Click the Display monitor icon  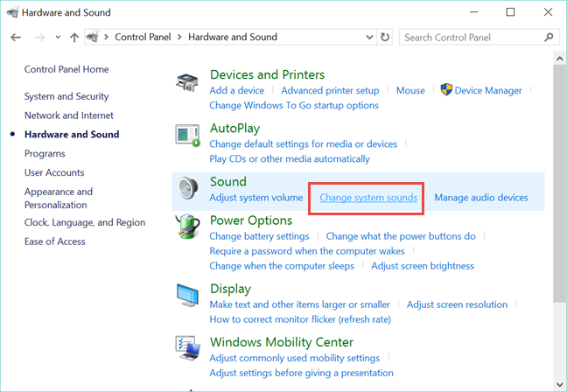pyautogui.click(x=188, y=298)
